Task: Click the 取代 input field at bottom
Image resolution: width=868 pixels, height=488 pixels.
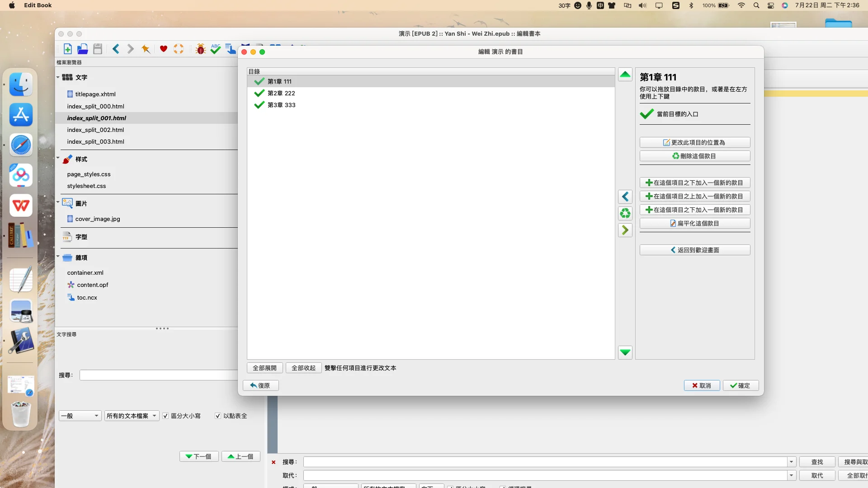Action: (x=545, y=475)
